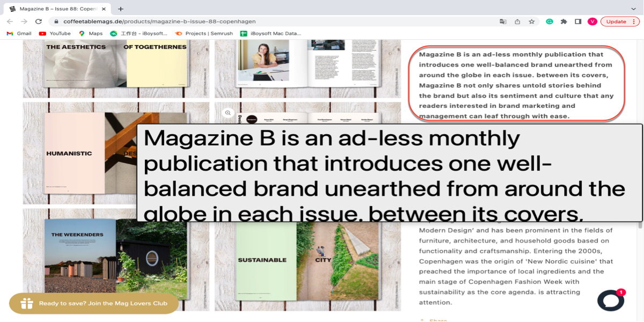
Task: Click the Grammarly extension icon
Action: (550, 21)
